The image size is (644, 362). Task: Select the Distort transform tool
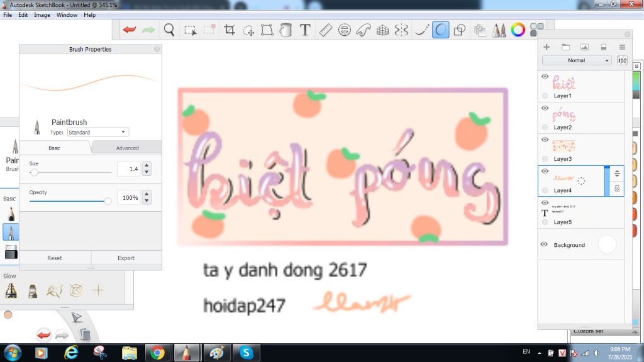[267, 30]
